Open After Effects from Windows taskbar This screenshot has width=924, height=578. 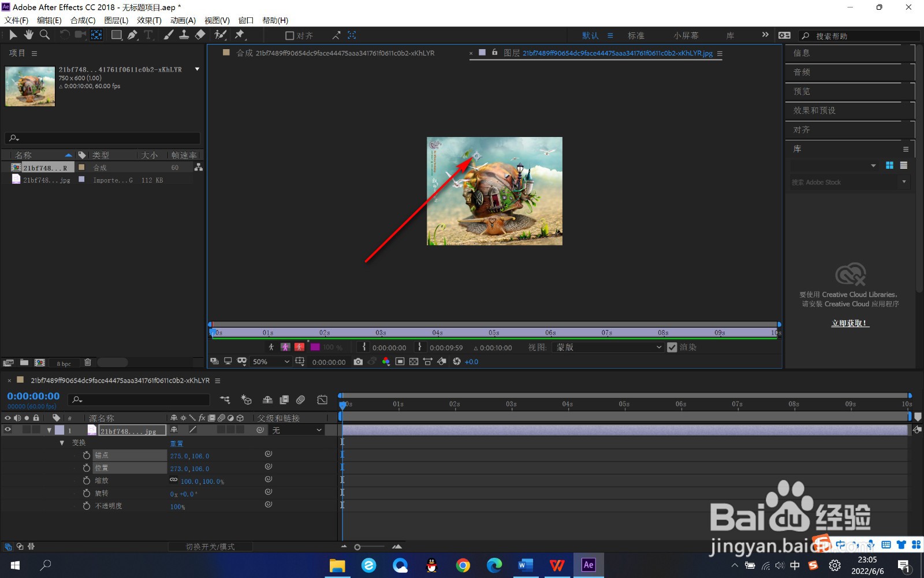(x=588, y=565)
